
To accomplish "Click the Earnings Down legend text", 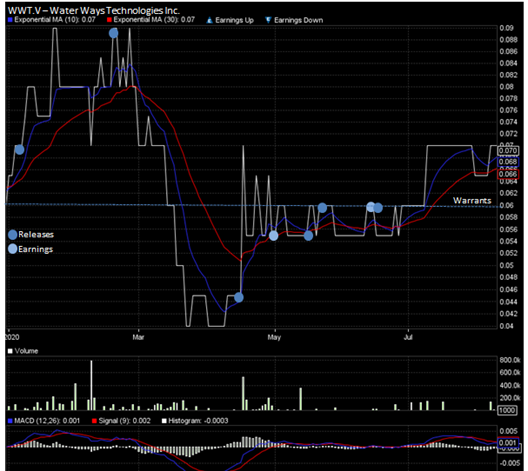I will click(x=298, y=20).
